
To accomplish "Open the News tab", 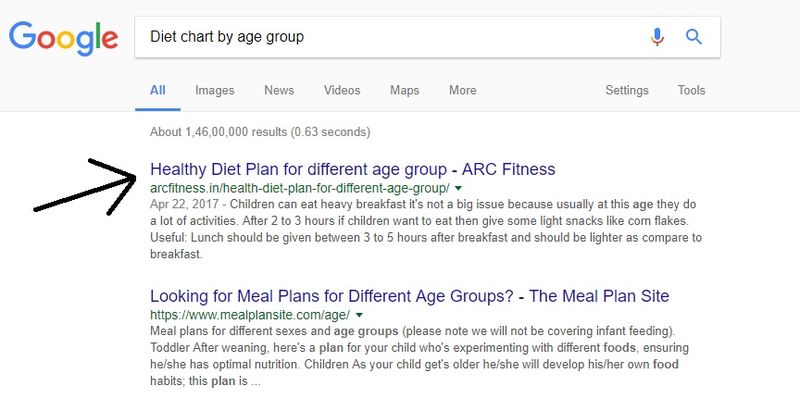I will pyautogui.click(x=279, y=90).
